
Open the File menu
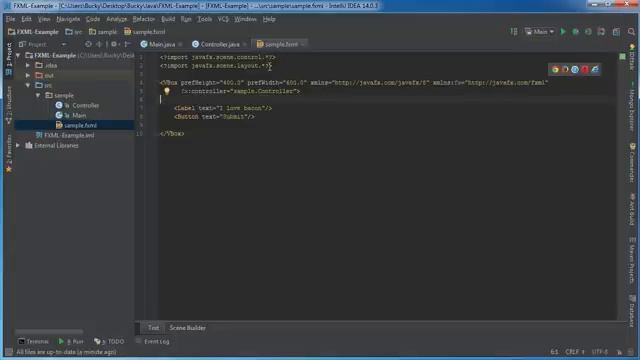[10, 19]
